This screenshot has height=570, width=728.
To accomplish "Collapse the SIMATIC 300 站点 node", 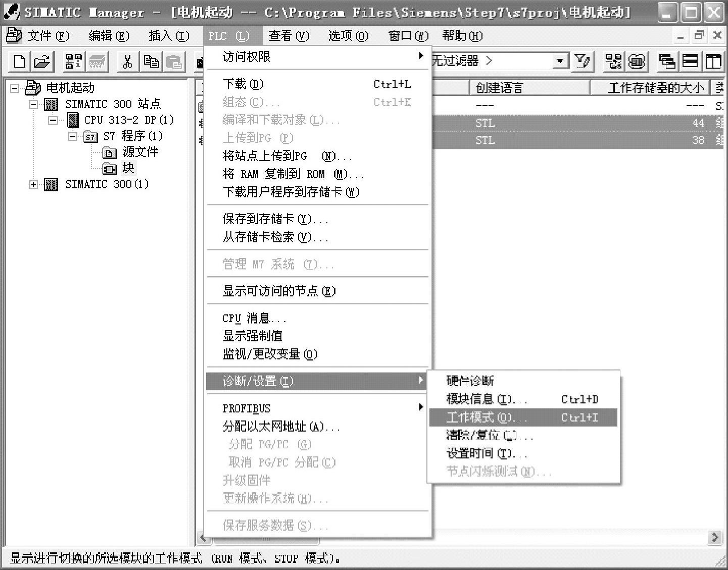I will (x=33, y=105).
